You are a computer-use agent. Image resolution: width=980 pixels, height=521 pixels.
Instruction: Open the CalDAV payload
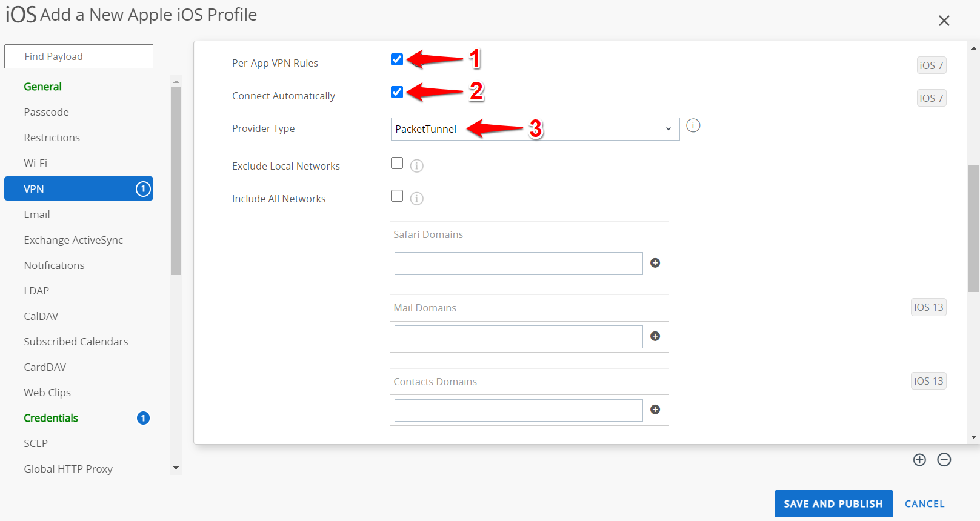(x=41, y=316)
